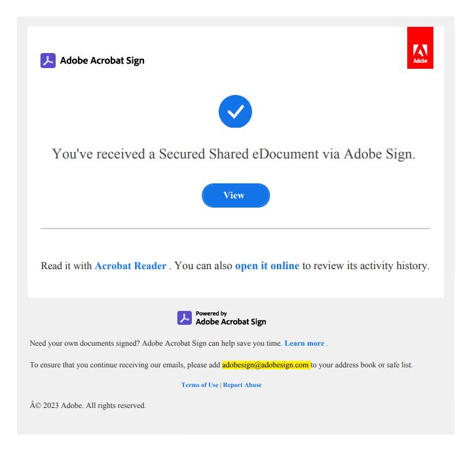Open the Terms of Use link
Screen dimensions: 476x461
[x=200, y=385]
